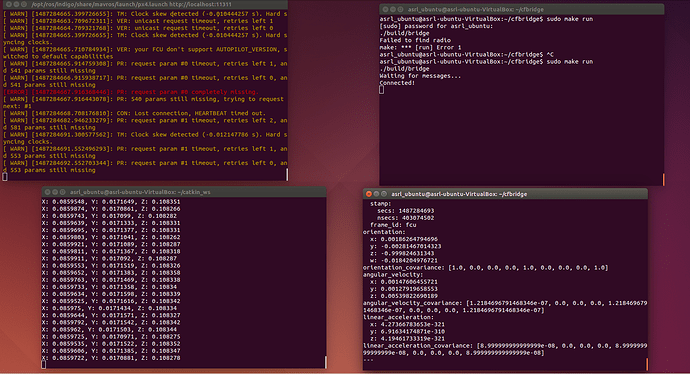Click the scrollbar handle in catkin_ws terminal
690x374 pixels.
pyautogui.click(x=325, y=362)
